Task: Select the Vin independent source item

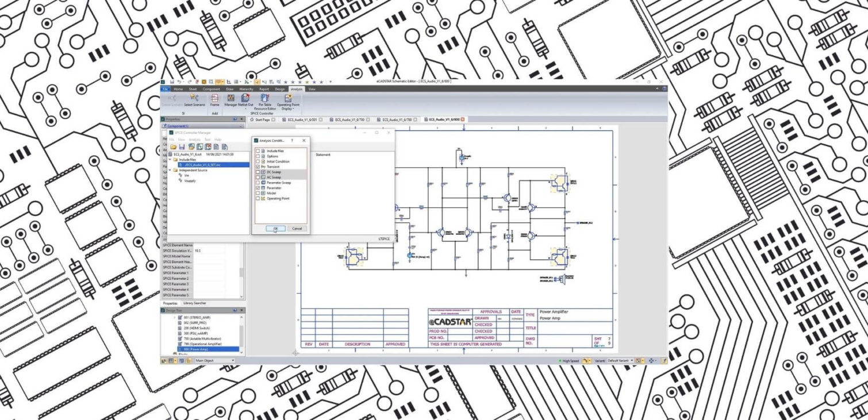Action: point(187,175)
